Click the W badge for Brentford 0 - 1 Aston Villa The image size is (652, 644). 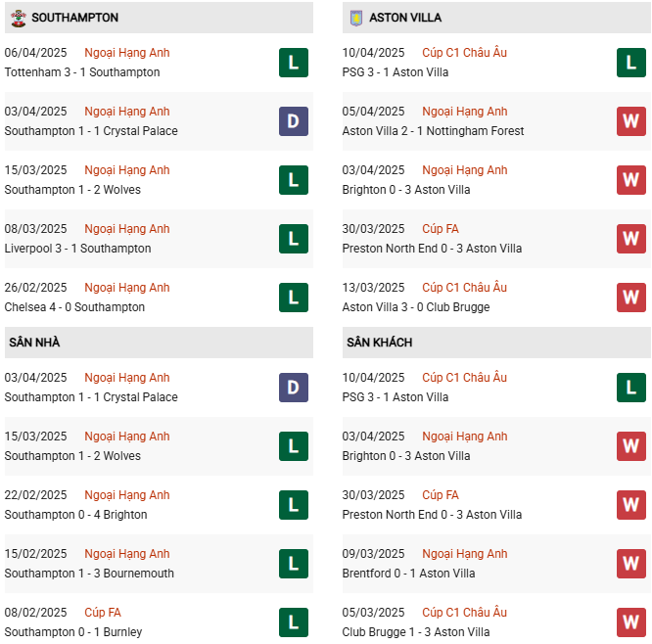[631, 564]
